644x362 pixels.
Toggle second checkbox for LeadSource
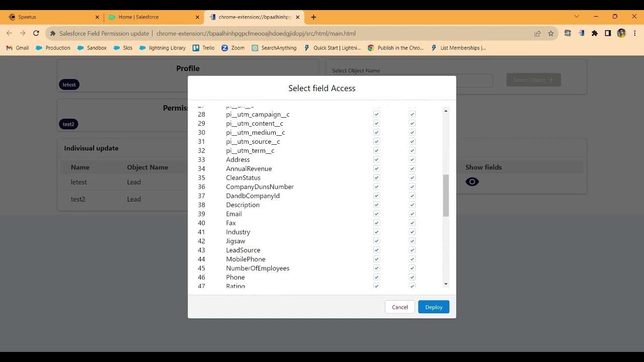coord(412,250)
